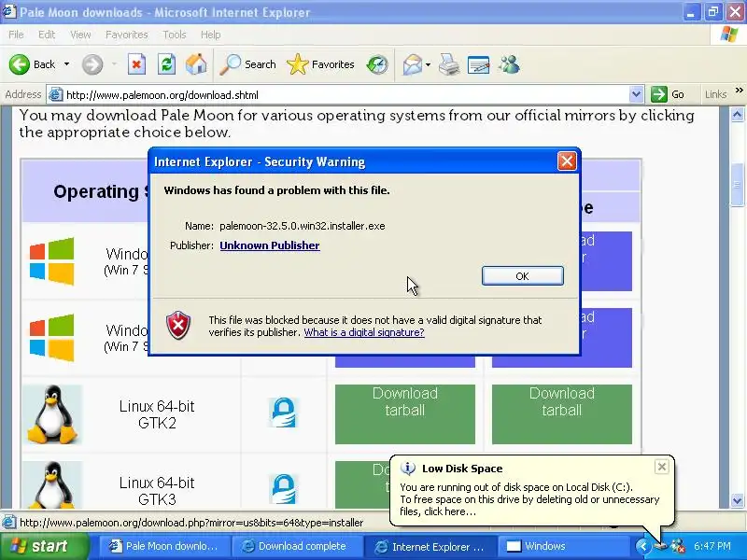Click the red shield warning icon

click(x=178, y=325)
